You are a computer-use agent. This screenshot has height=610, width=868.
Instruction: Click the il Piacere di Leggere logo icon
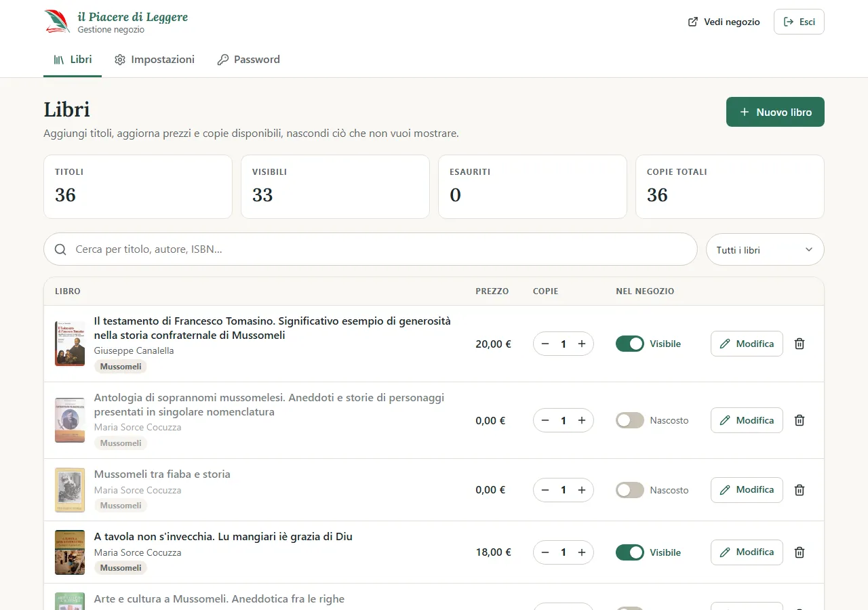tap(58, 21)
